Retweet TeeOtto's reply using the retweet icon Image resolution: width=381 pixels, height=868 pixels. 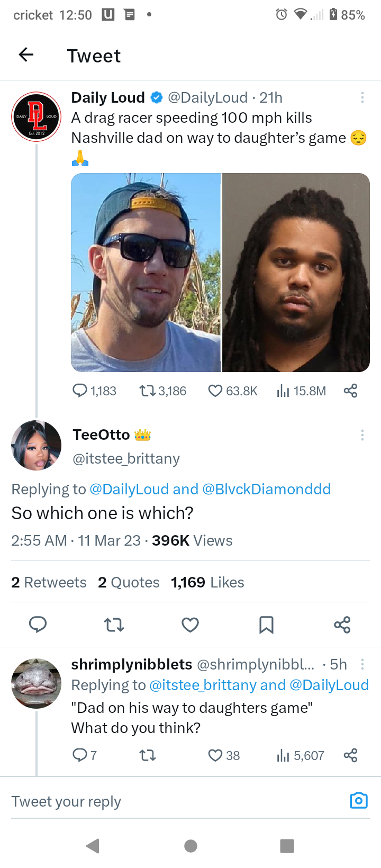coord(114,625)
